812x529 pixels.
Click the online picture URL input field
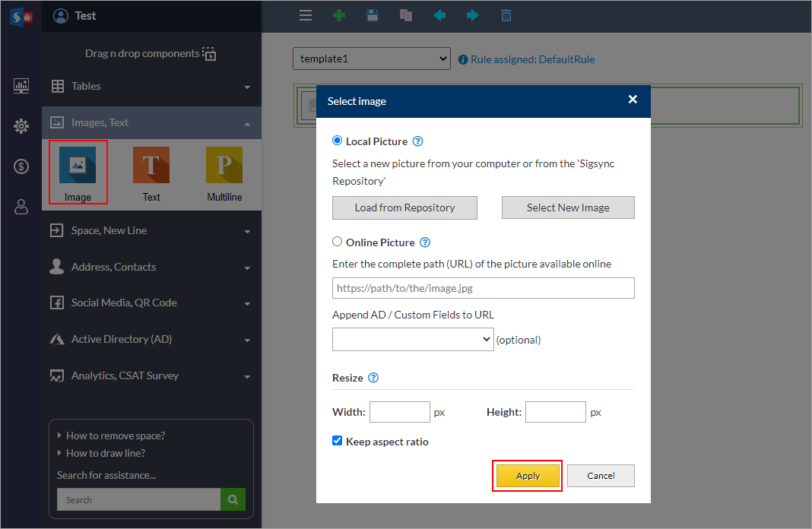click(x=483, y=288)
